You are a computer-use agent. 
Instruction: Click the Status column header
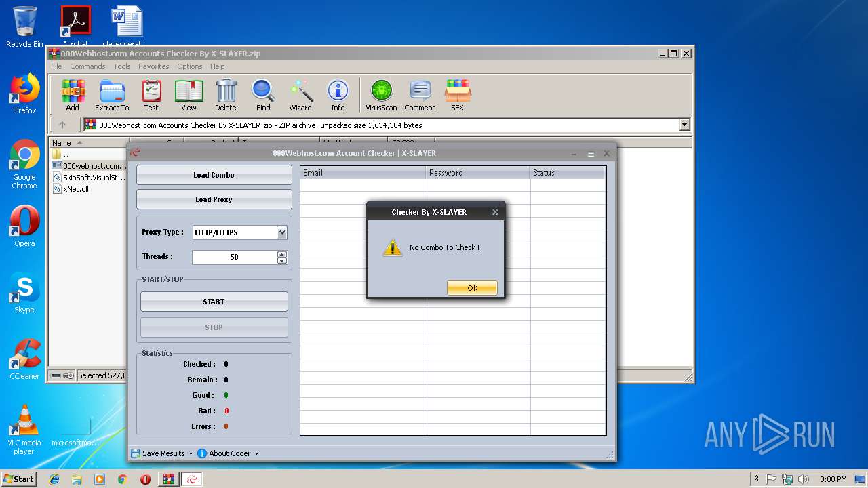coord(568,173)
